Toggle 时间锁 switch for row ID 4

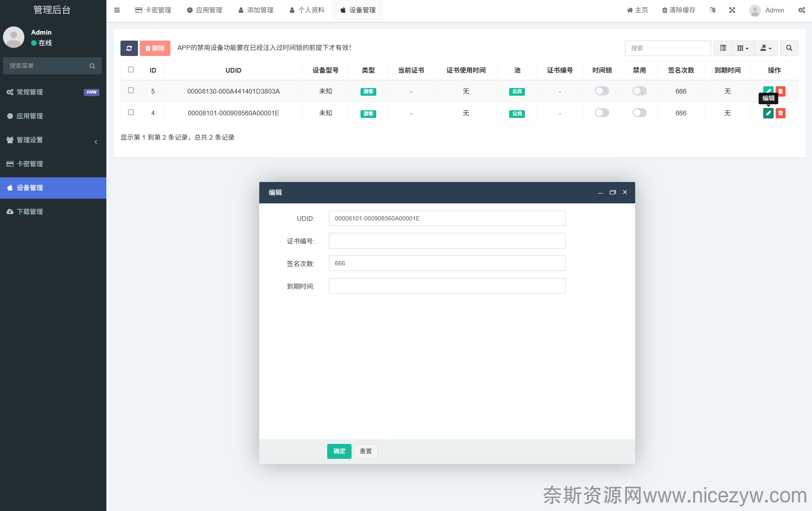(602, 113)
